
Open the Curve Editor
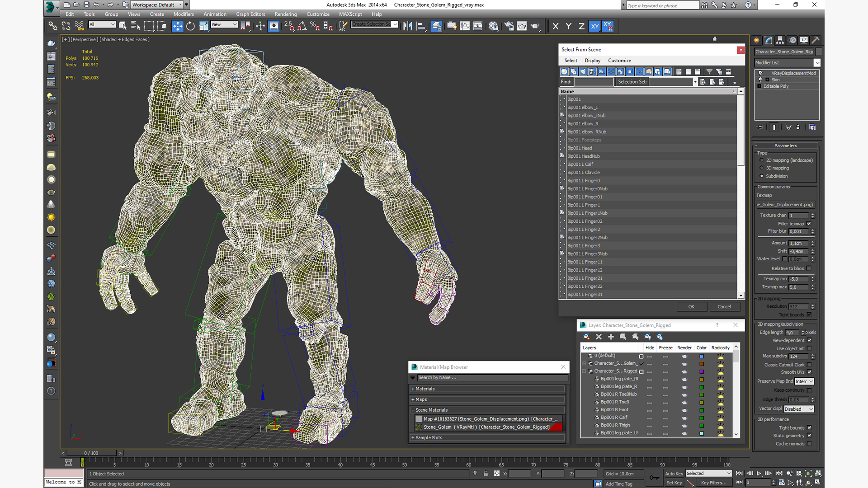pyautogui.click(x=465, y=26)
